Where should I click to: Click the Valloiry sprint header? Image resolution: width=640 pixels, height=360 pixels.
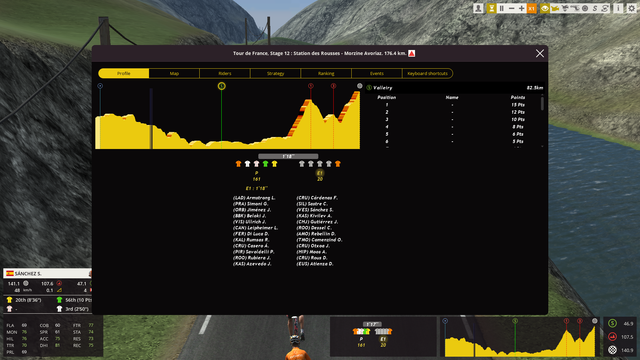454,88
